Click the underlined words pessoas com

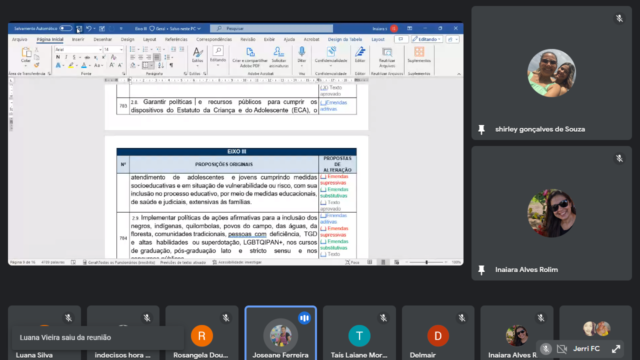tap(247, 234)
